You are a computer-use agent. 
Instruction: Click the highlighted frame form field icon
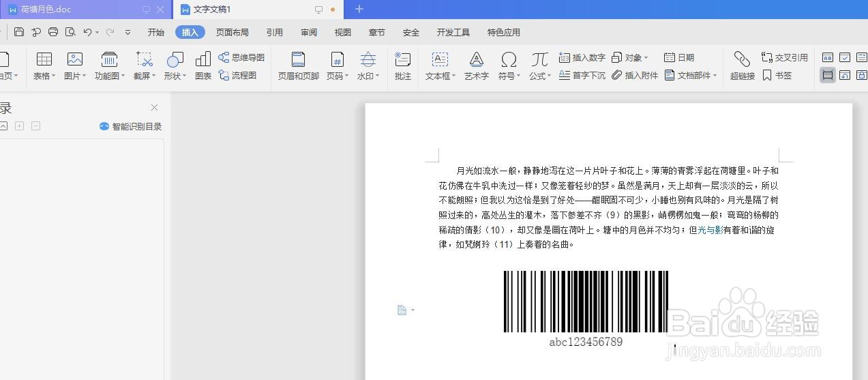tap(828, 75)
